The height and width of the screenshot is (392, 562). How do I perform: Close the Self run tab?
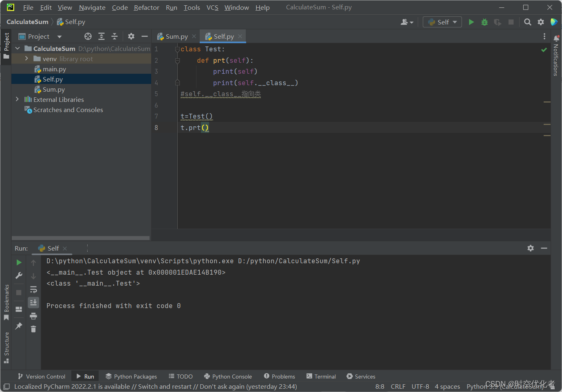[x=65, y=248]
